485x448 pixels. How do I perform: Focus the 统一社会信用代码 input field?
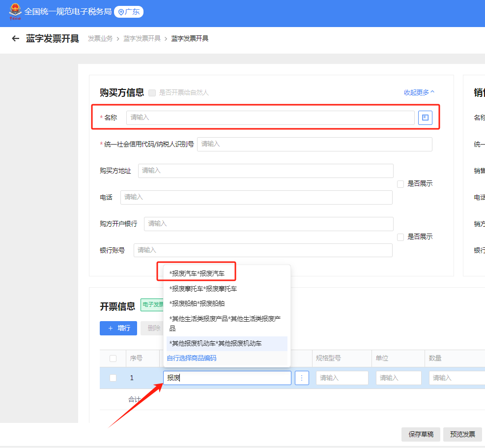click(314, 144)
